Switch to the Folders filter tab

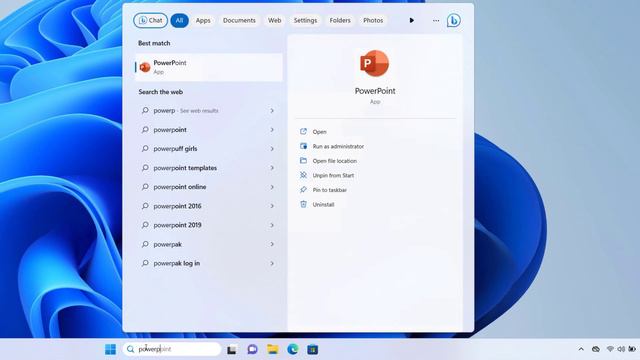[x=340, y=20]
